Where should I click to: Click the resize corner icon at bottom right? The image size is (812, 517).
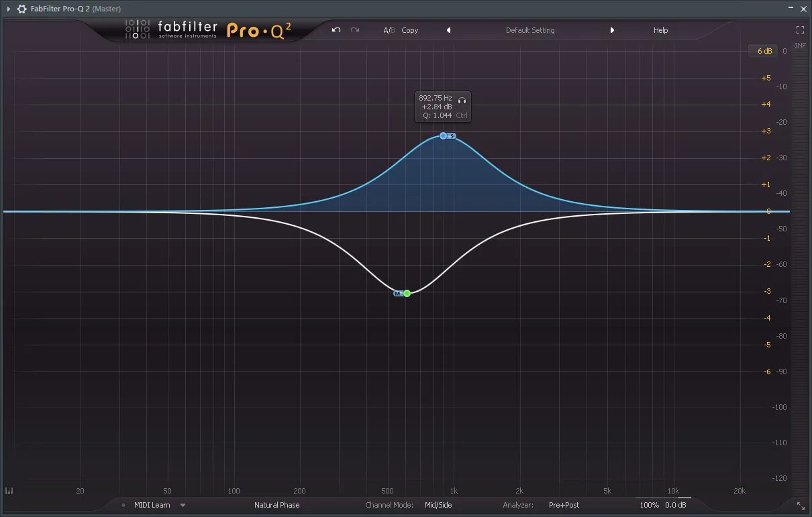800,505
